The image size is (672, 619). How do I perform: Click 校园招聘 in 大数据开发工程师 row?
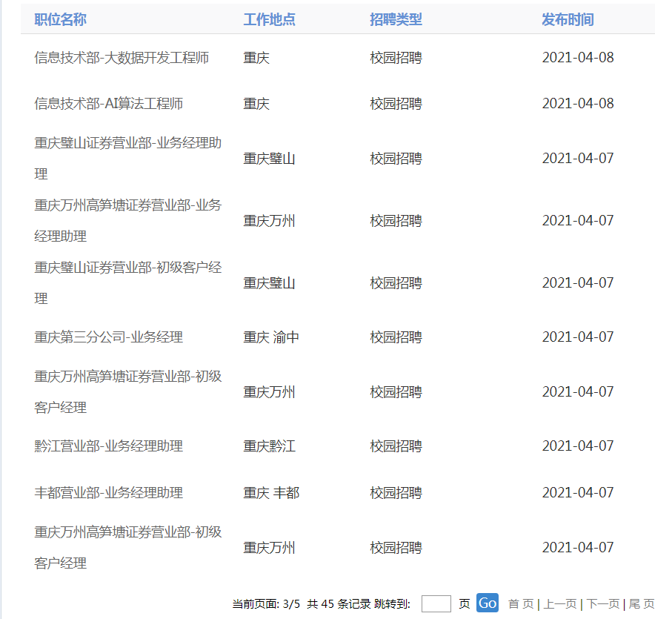point(396,57)
